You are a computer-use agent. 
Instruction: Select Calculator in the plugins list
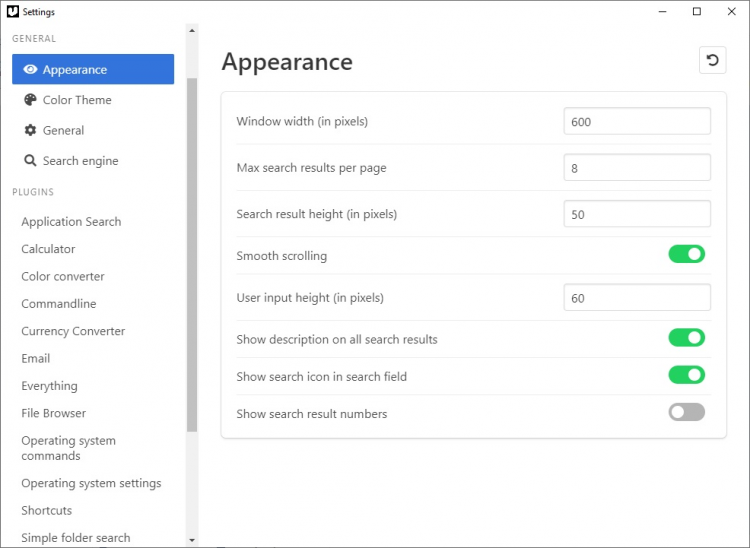pyautogui.click(x=48, y=249)
